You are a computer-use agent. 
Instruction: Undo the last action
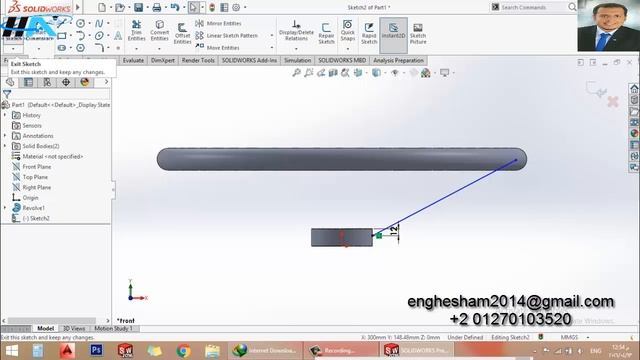175,7
